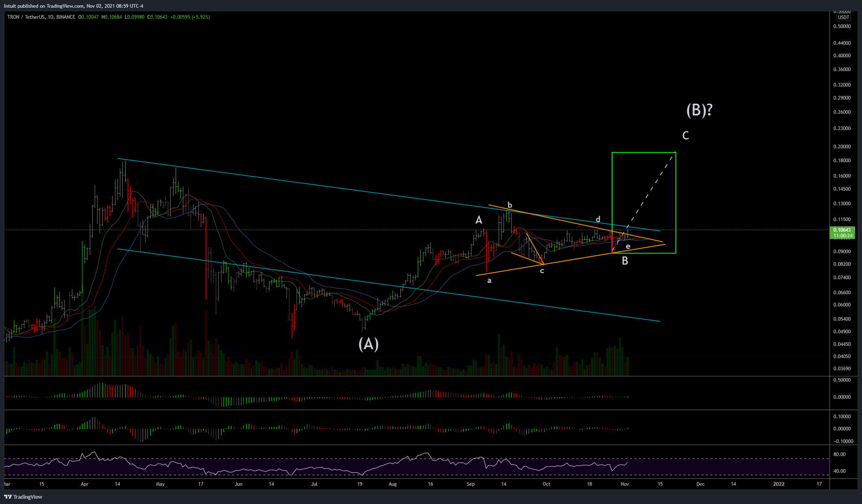The image size is (862, 504).
Task: Click the 19 date label on the time axis
Action: pos(360,484)
